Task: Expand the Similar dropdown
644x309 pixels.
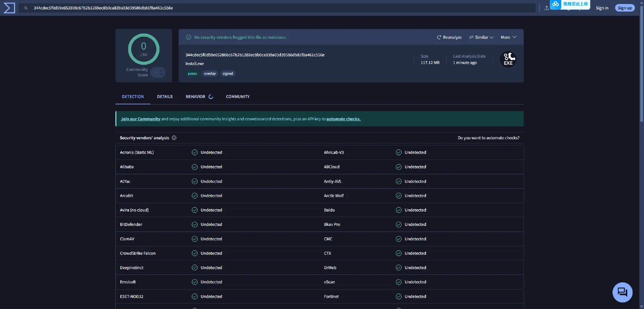Action: (481, 37)
